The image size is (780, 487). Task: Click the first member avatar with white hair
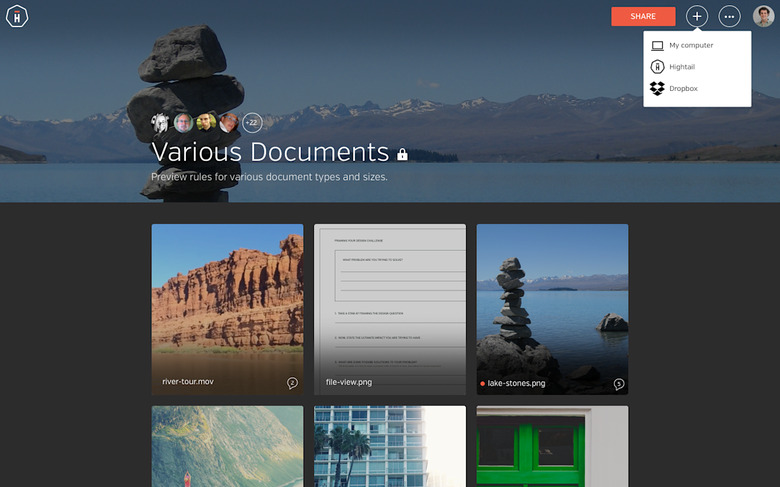[x=160, y=122]
